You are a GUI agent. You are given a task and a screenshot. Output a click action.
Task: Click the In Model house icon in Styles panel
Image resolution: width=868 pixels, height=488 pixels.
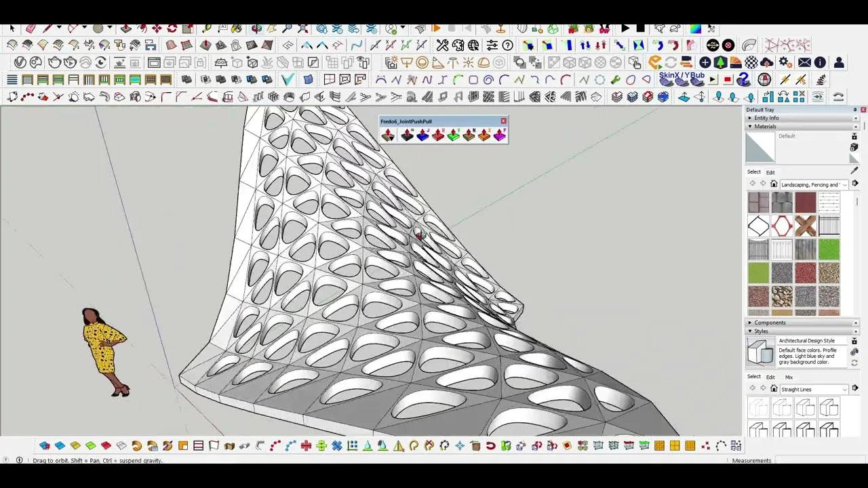tap(774, 389)
